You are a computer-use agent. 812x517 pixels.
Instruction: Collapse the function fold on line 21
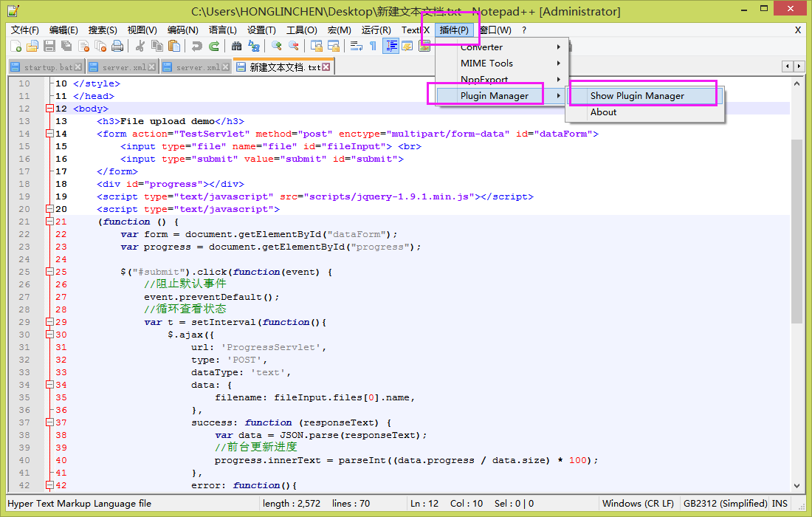(49, 222)
